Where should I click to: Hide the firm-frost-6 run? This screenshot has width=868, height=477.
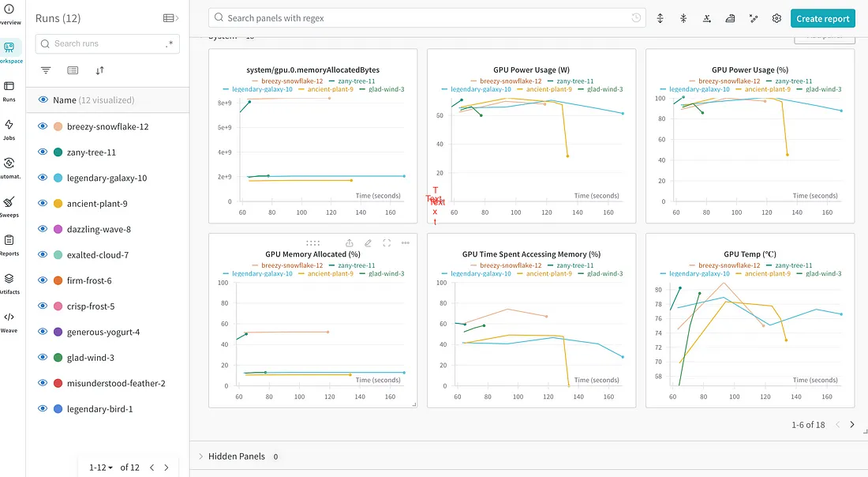pyautogui.click(x=43, y=280)
